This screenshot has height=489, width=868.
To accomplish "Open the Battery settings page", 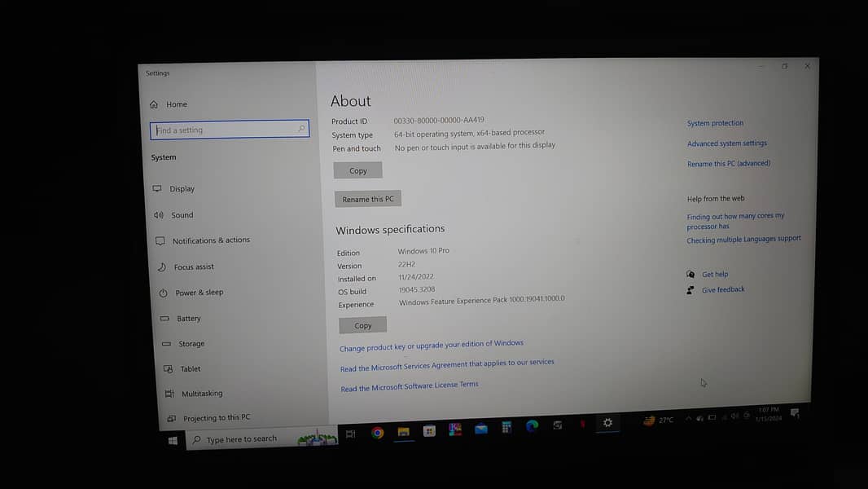I will coord(188,319).
